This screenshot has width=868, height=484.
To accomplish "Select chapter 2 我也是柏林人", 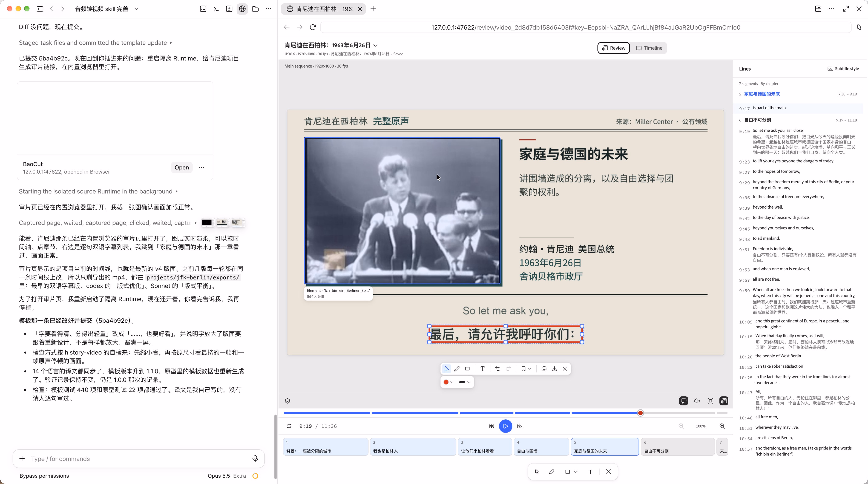I will (413, 447).
